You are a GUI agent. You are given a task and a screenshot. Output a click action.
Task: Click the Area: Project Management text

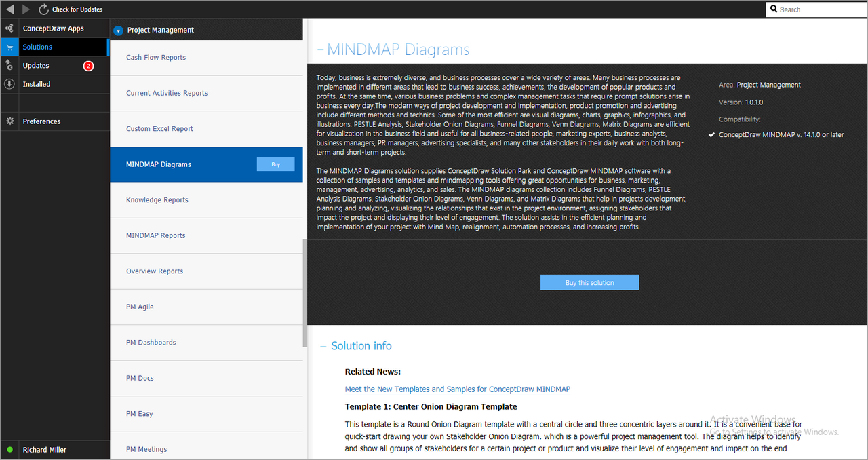point(759,85)
